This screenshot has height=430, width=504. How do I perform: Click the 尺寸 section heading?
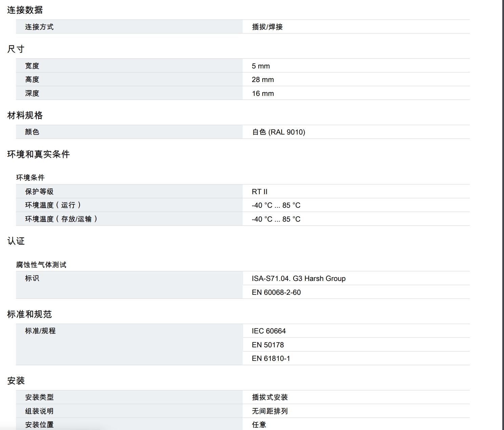(x=16, y=49)
